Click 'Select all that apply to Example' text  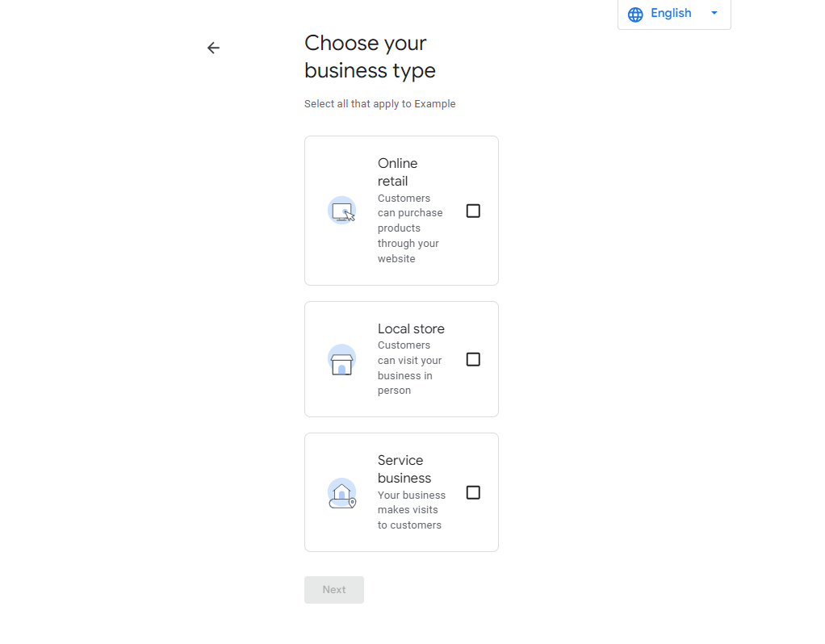pyautogui.click(x=380, y=103)
